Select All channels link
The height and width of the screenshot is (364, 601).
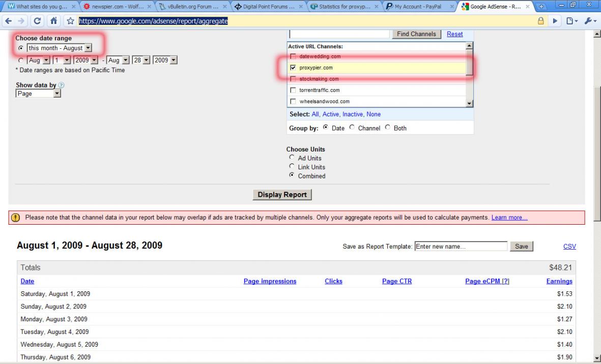pyautogui.click(x=315, y=114)
